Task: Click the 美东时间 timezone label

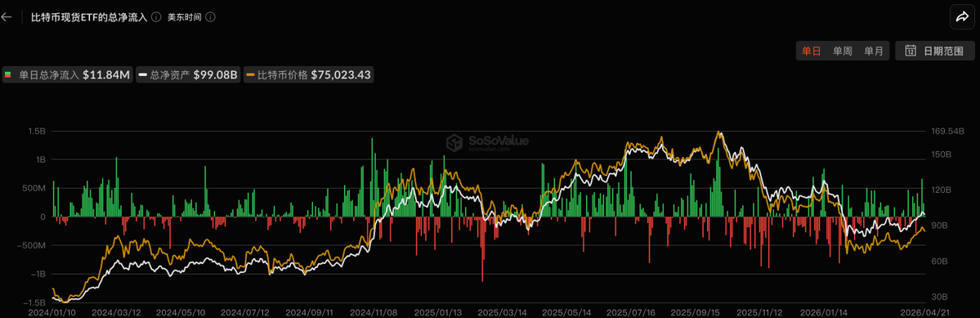Action: tap(185, 17)
